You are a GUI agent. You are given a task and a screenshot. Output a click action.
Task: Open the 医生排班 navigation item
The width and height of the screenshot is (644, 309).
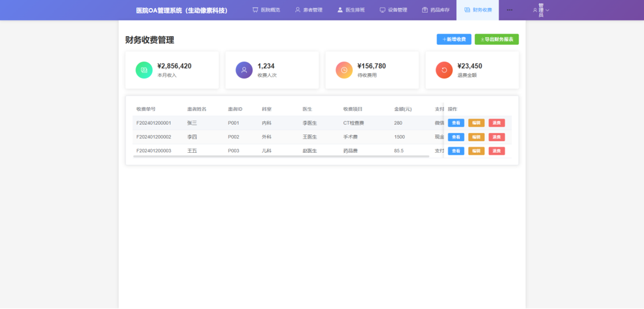351,10
